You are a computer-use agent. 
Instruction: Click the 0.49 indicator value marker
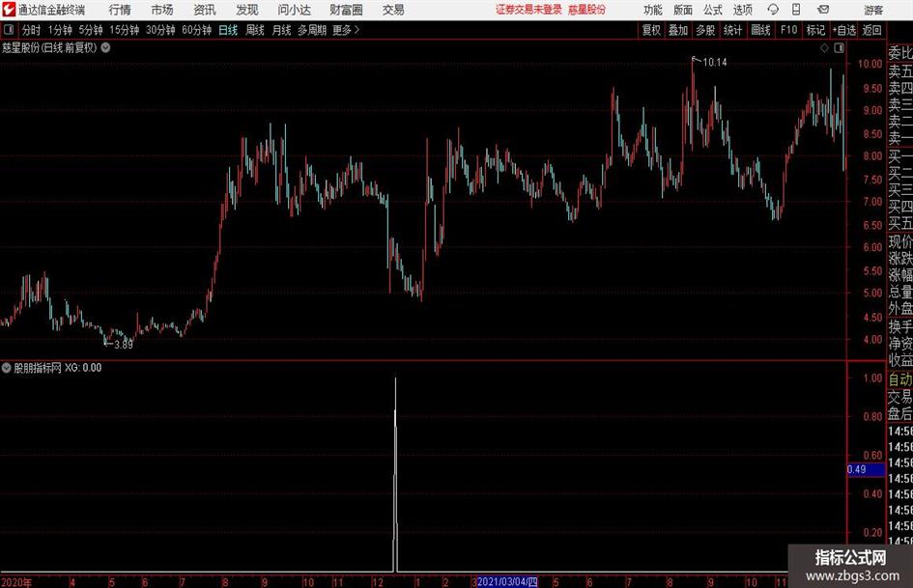point(866,469)
